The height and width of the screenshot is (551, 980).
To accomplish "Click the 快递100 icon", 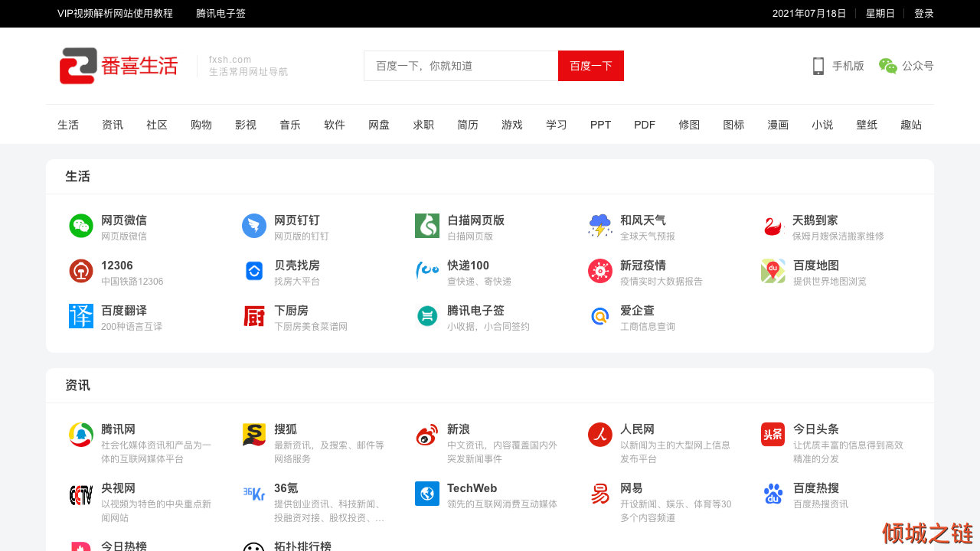I will click(x=427, y=271).
